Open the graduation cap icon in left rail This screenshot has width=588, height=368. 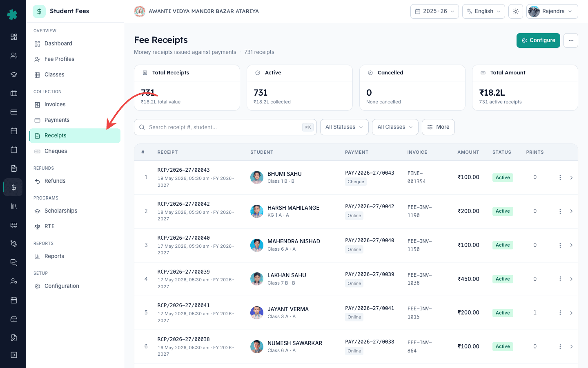[14, 74]
